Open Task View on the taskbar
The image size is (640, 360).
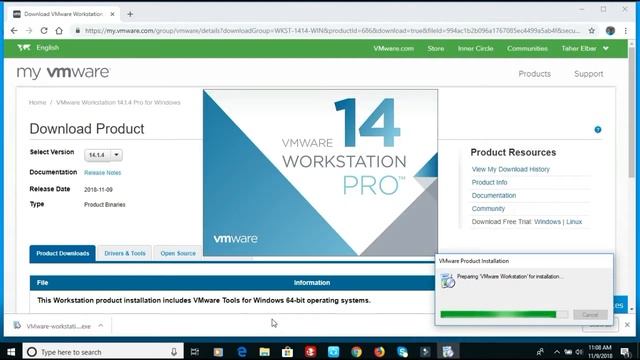click(195, 352)
